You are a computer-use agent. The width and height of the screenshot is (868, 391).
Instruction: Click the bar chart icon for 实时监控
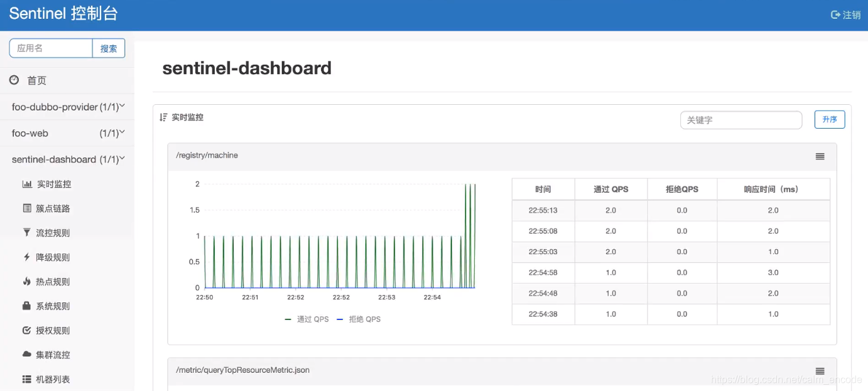[x=27, y=185]
